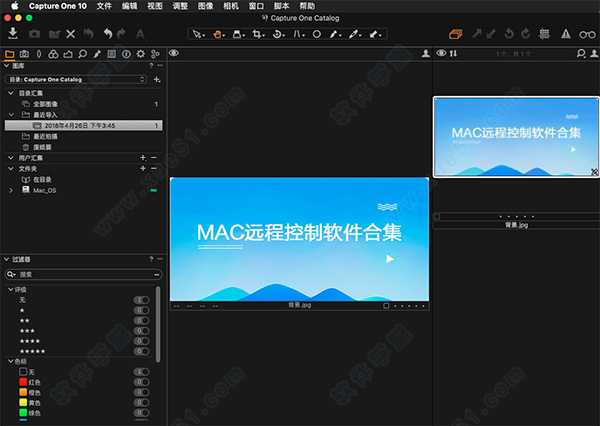
Task: Open the gear Output tool tab
Action: (x=141, y=54)
